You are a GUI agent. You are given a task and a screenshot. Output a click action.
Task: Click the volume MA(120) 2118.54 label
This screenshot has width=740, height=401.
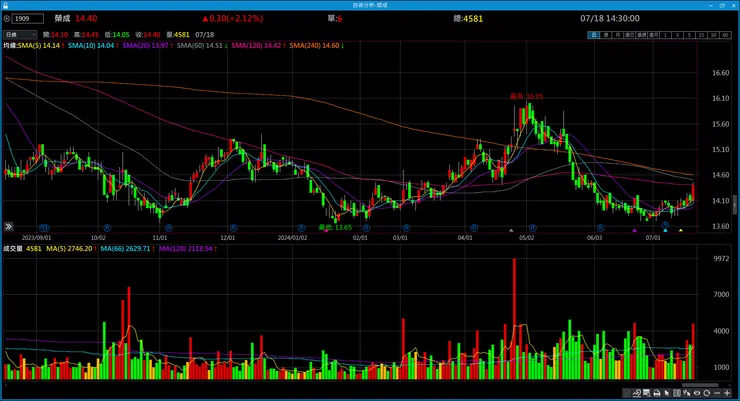[188, 249]
